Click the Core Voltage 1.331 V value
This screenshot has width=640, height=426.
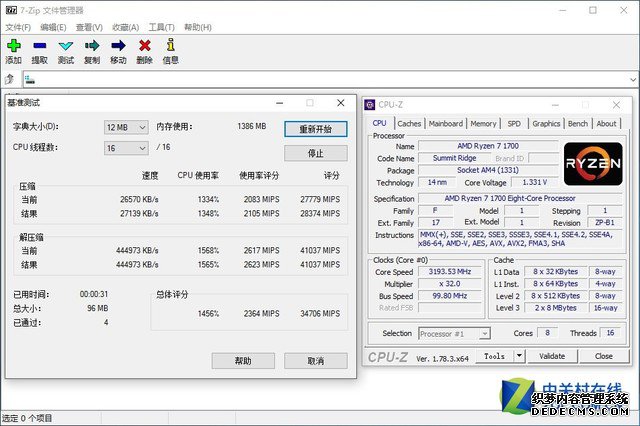pos(534,182)
